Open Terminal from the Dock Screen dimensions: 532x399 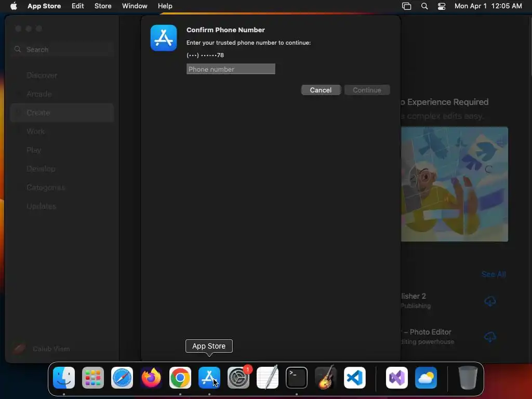[297, 378]
